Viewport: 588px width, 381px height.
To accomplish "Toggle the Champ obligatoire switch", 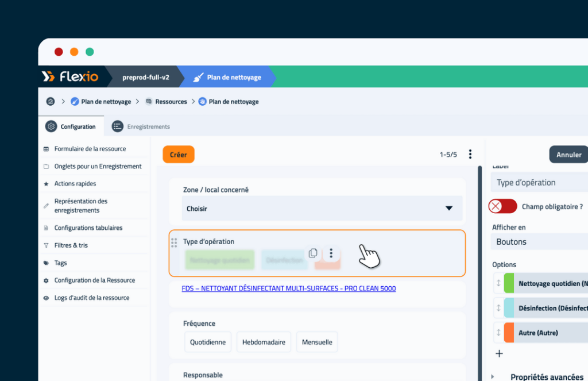I will 502,206.
